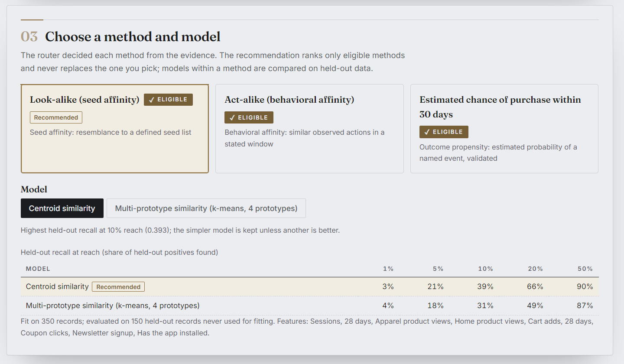Image resolution: width=624 pixels, height=364 pixels.
Task: Click Centroid similarity row label in table
Action: tap(57, 286)
